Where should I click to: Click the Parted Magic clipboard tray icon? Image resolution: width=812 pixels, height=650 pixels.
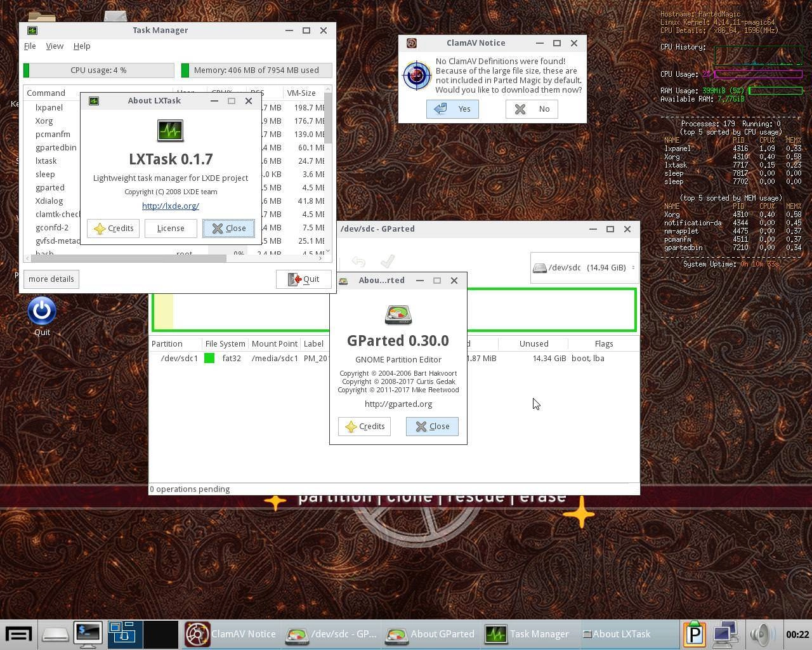(x=695, y=633)
